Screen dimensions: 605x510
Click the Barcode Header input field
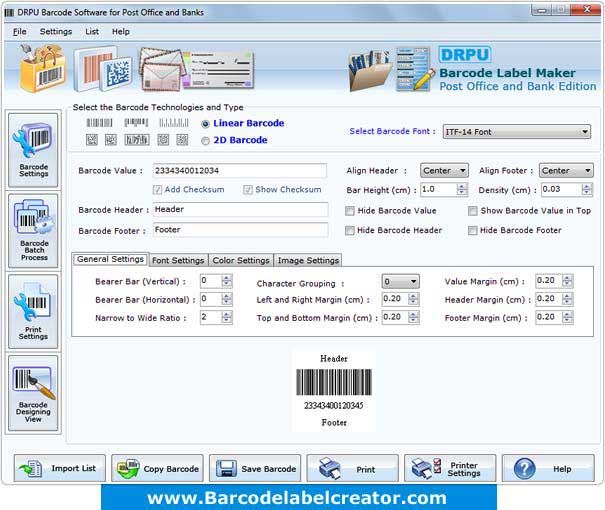[x=240, y=209]
